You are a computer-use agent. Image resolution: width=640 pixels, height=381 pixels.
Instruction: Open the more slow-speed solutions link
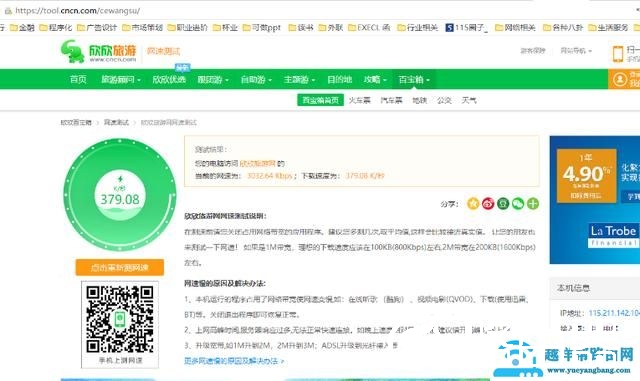tap(234, 361)
